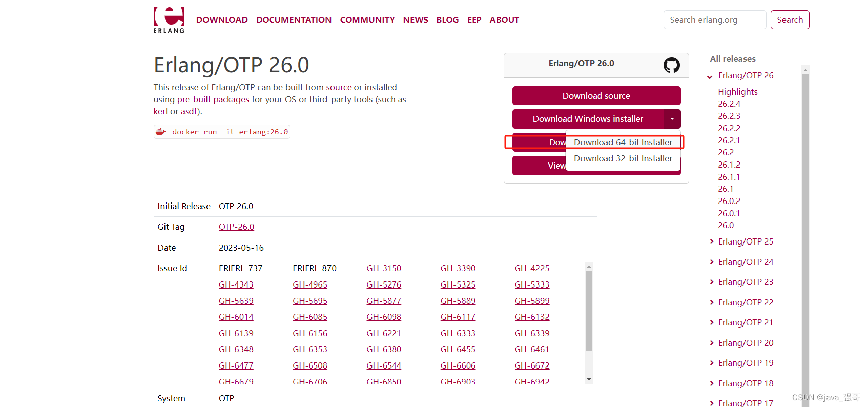Expand the Erlang/OTP 18 releases
This screenshot has height=407, width=868.
[x=712, y=383]
